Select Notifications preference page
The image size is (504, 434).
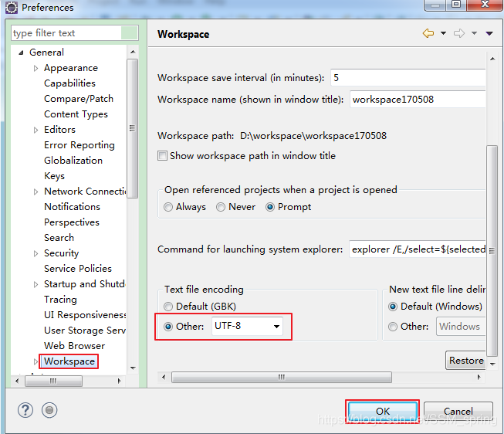coord(72,206)
